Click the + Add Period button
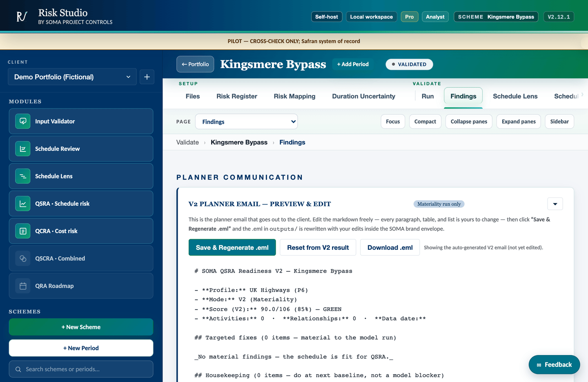588x382 pixels. point(353,64)
